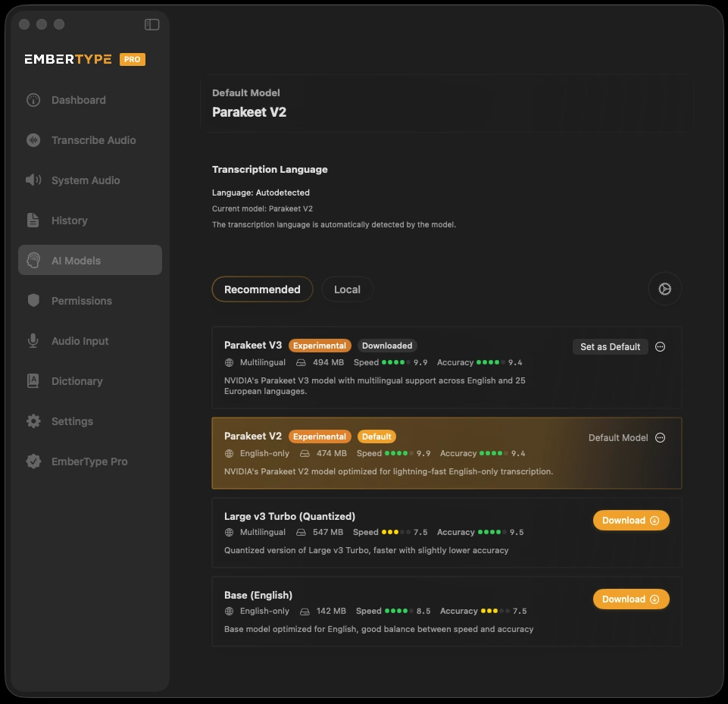
Task: Click 'Current model: Parakeet V2' text
Action: (x=262, y=208)
